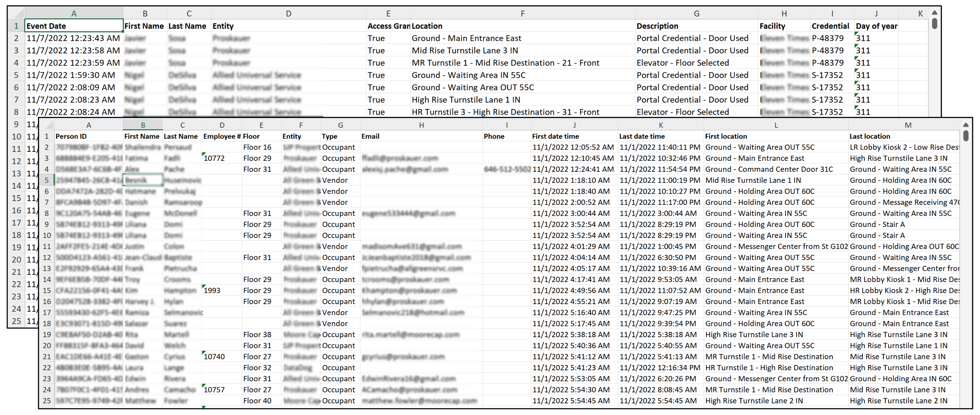Click the Day of year header cell
Screen dimensions: 980x415
[876, 26]
